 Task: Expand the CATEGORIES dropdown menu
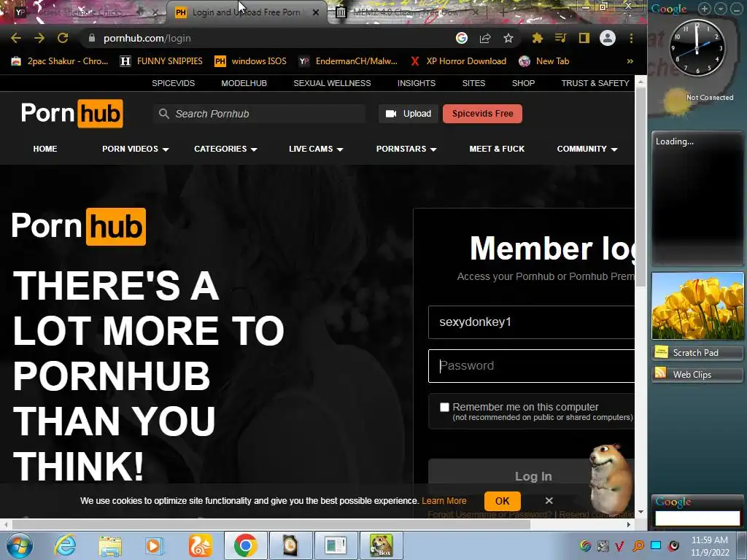pos(225,149)
